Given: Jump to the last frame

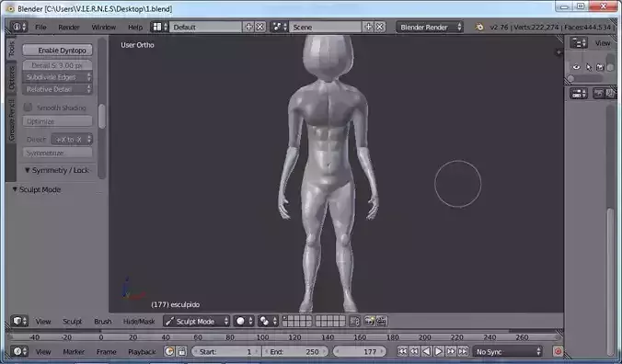Looking at the screenshot, I should pos(463,351).
